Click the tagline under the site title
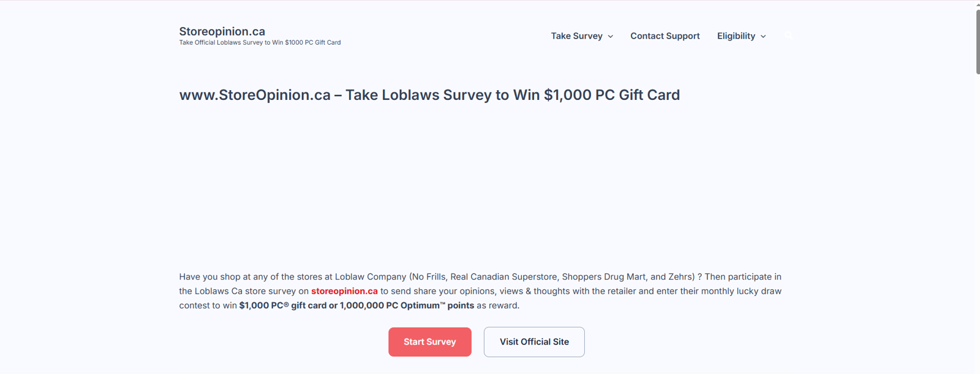 click(x=260, y=43)
